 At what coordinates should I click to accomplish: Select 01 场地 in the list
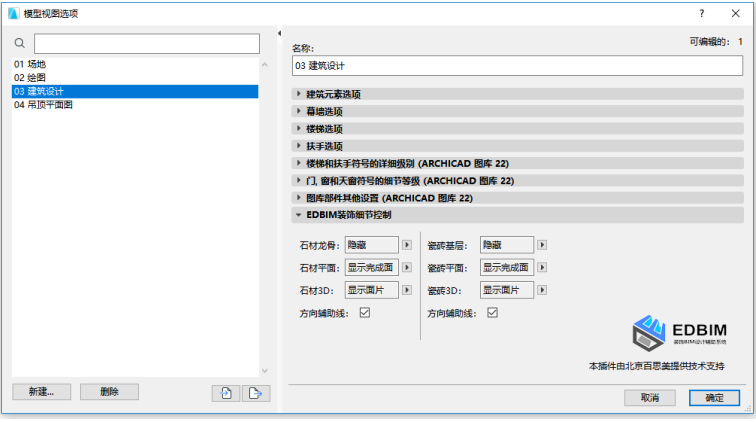[x=135, y=64]
